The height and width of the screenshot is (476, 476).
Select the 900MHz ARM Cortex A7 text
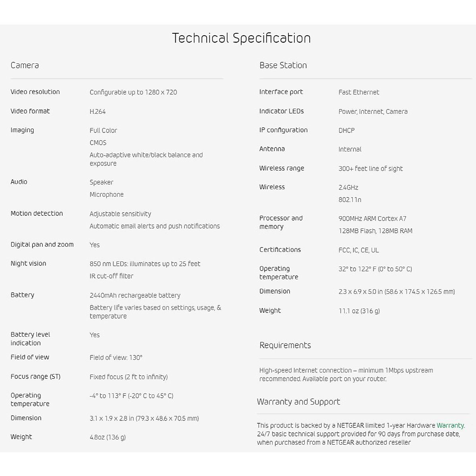tap(372, 219)
